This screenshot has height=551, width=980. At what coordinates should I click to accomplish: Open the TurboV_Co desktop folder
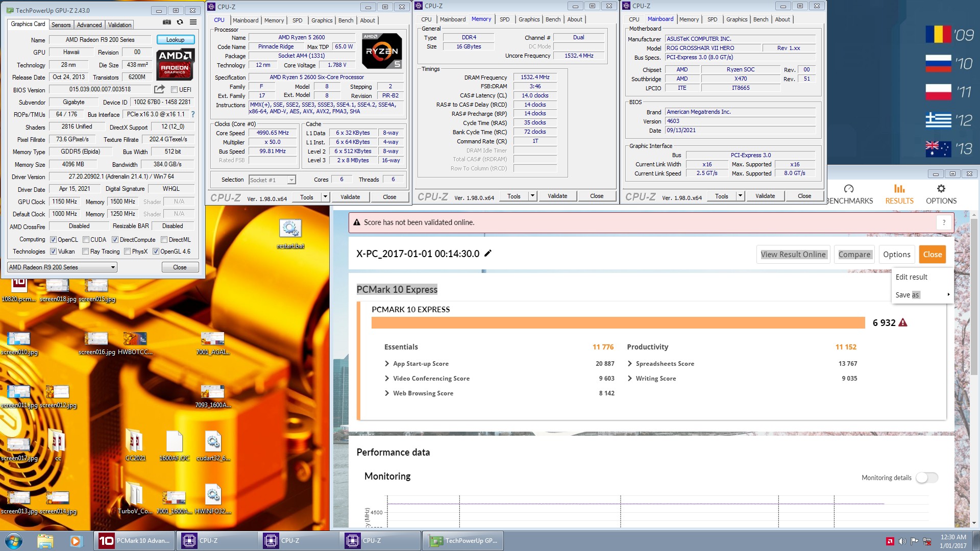coord(135,499)
